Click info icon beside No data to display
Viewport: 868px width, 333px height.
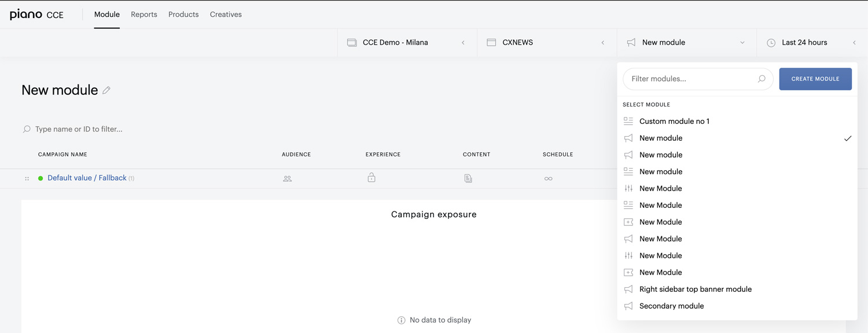coord(402,320)
